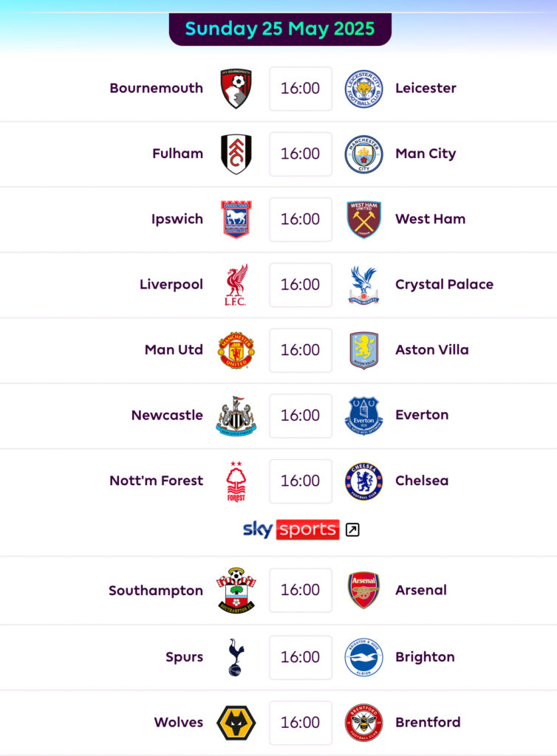Open the West Ham crossed hammers crest

[x=363, y=219]
